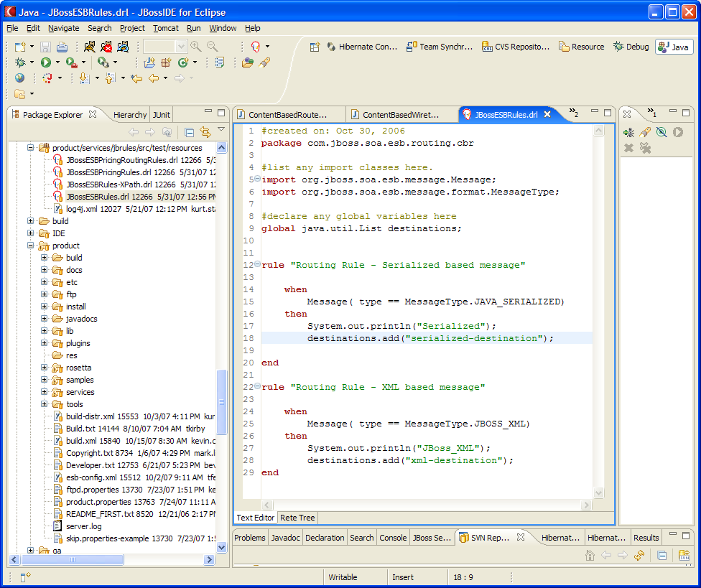701x588 pixels.
Task: Click the Writable status bar field
Action: (x=343, y=577)
